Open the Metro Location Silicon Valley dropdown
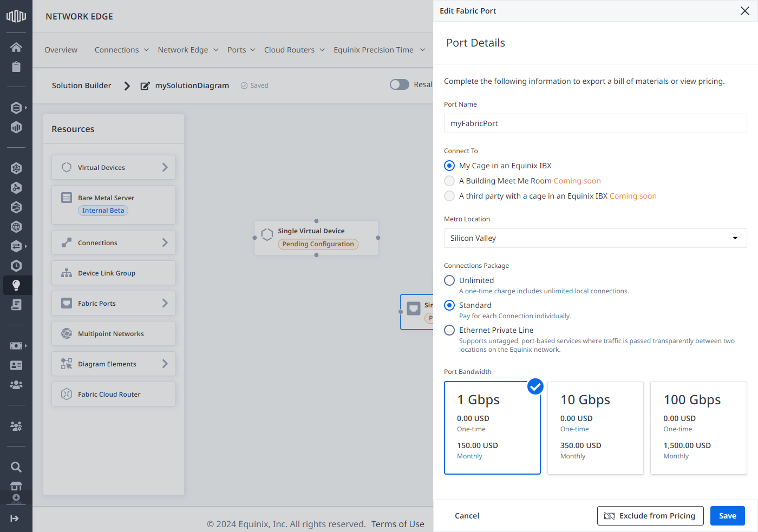 click(595, 238)
